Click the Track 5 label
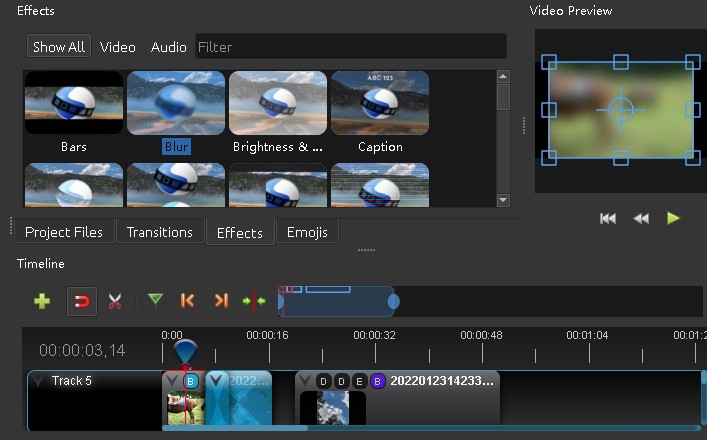Image resolution: width=707 pixels, height=440 pixels. [x=72, y=380]
